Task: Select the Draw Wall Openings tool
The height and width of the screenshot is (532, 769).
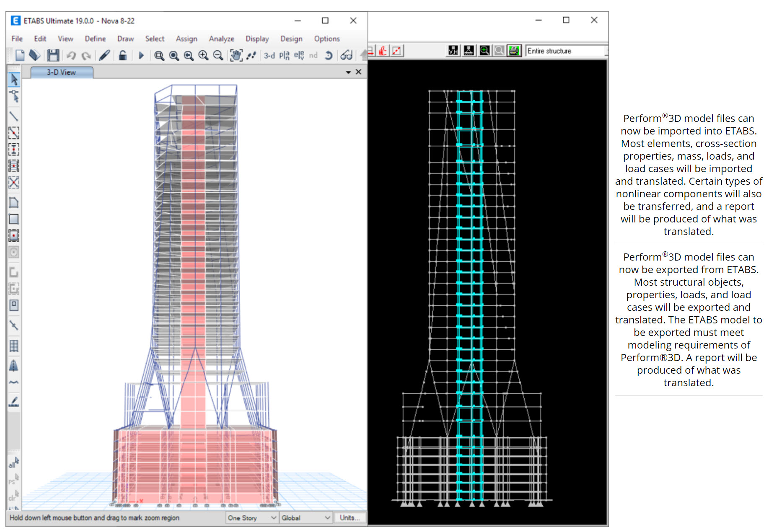Action: pos(14,305)
